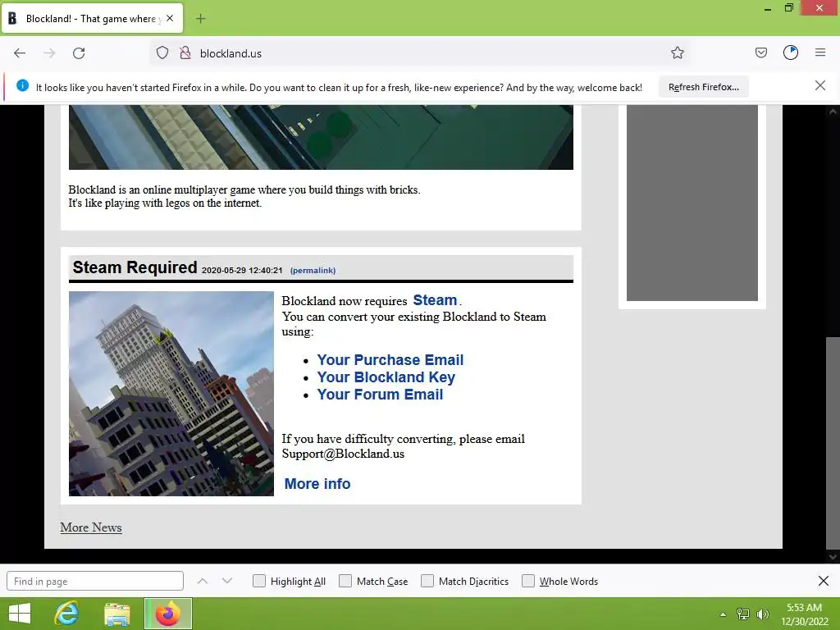
Task: Open the More News link
Action: [x=91, y=527]
